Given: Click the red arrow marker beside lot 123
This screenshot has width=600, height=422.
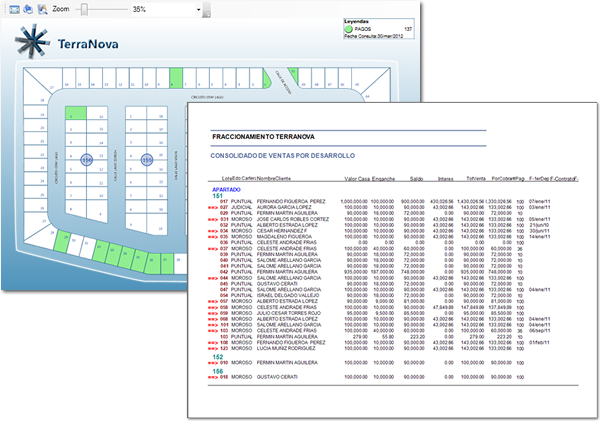Looking at the screenshot, I should (x=212, y=349).
